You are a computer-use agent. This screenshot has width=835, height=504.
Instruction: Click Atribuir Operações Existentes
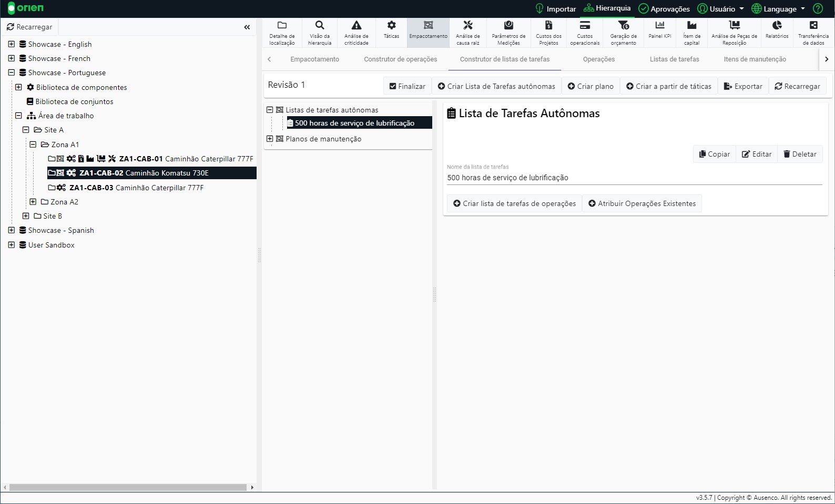click(x=642, y=203)
